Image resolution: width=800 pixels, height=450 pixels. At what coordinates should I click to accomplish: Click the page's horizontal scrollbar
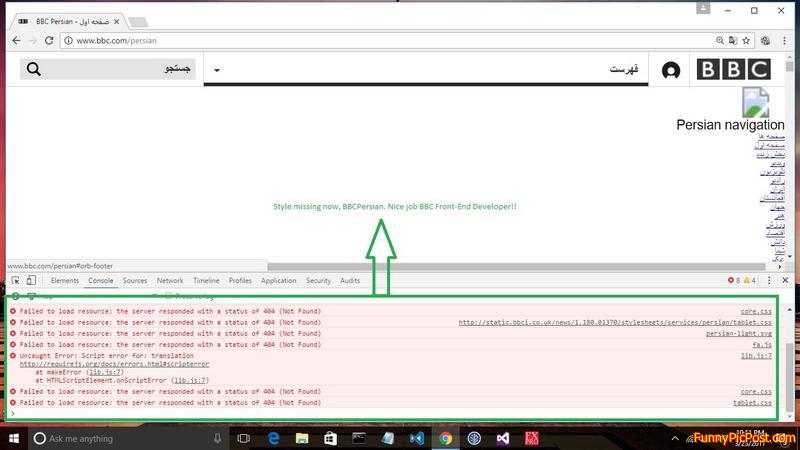point(515,266)
